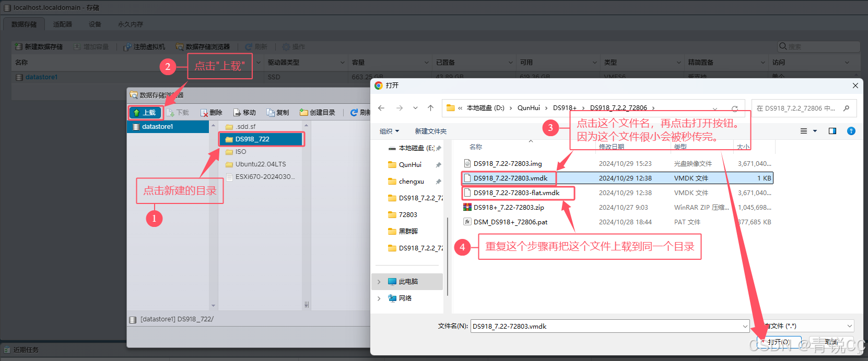The image size is (868, 361).
Task: Select DS918_7.22-72803.vmdk file
Action: point(618,178)
